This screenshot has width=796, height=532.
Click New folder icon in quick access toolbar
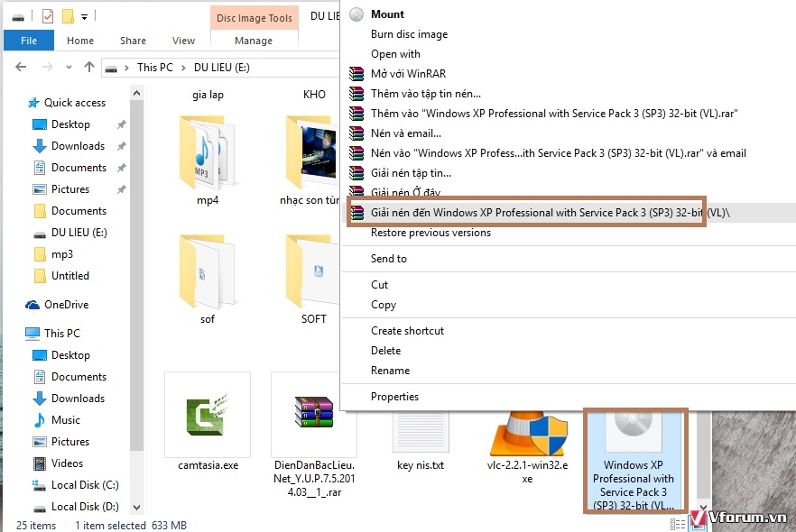[x=68, y=17]
